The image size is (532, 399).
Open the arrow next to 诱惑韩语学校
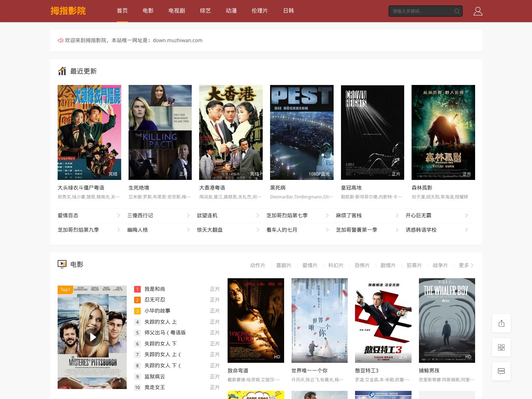pos(467,230)
